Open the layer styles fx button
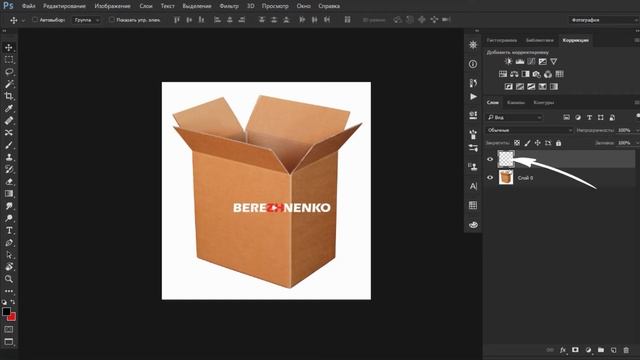This screenshot has width=640, height=360. [563, 350]
